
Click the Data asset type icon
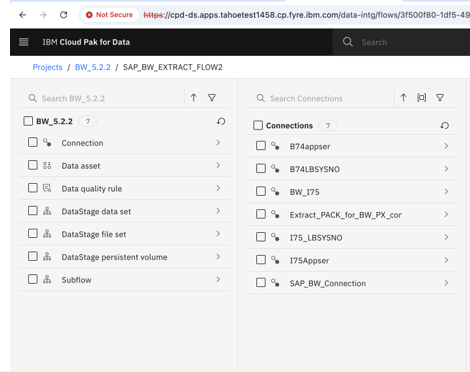pyautogui.click(x=47, y=165)
